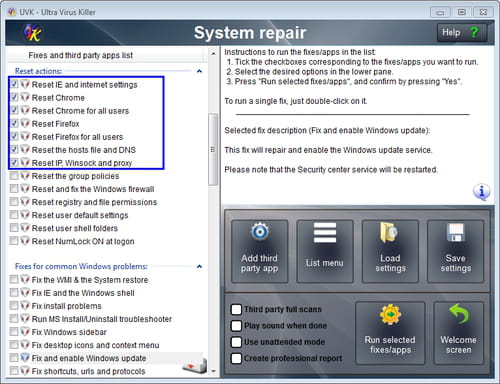Click the list scroll down arrow
Image resolution: width=500 pixels, height=384 pixels.
[213, 371]
